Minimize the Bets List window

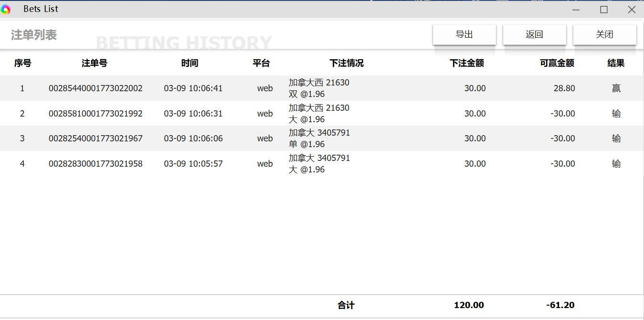(576, 10)
